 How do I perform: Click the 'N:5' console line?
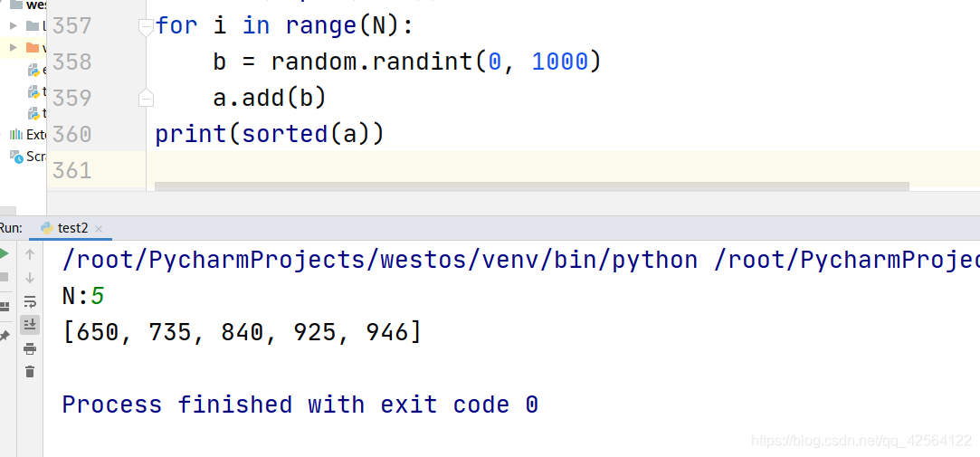pyautogui.click(x=83, y=296)
